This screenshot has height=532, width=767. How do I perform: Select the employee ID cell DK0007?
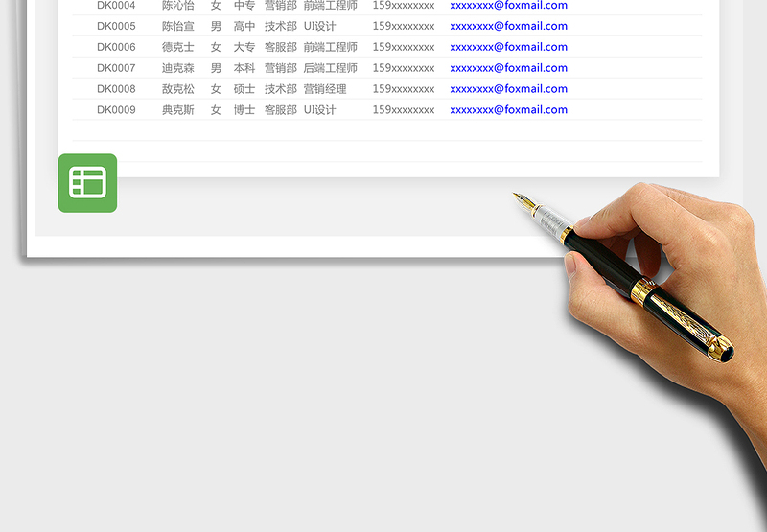click(x=116, y=68)
